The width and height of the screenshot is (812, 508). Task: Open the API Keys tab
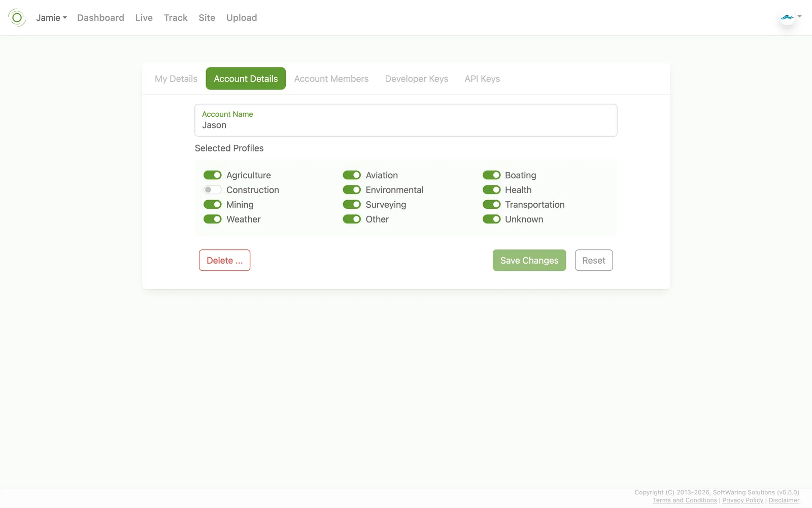click(x=482, y=79)
